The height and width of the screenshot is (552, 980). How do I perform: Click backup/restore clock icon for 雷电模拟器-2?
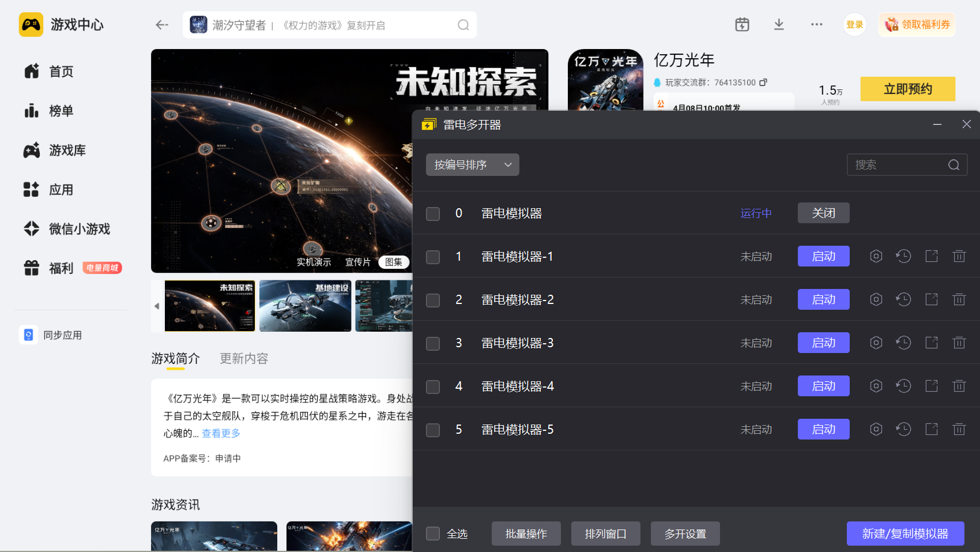tap(903, 299)
